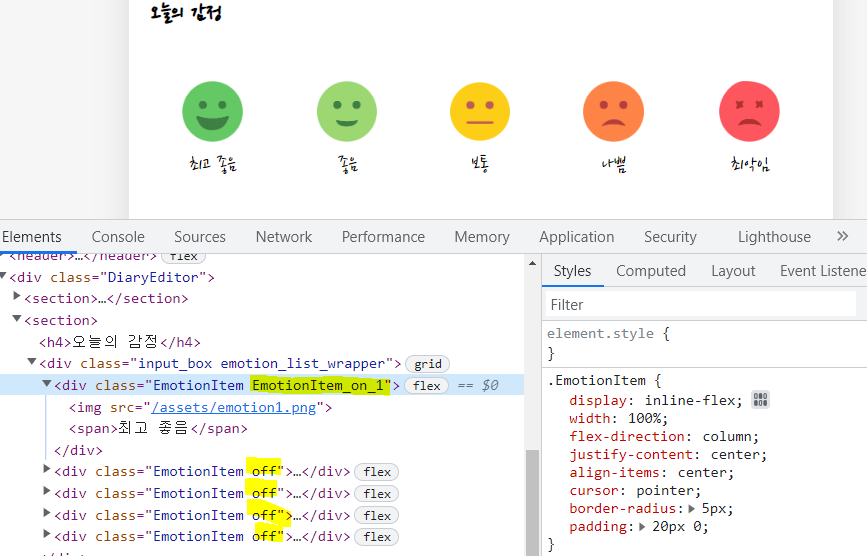Click the element.style rule block

point(704,343)
